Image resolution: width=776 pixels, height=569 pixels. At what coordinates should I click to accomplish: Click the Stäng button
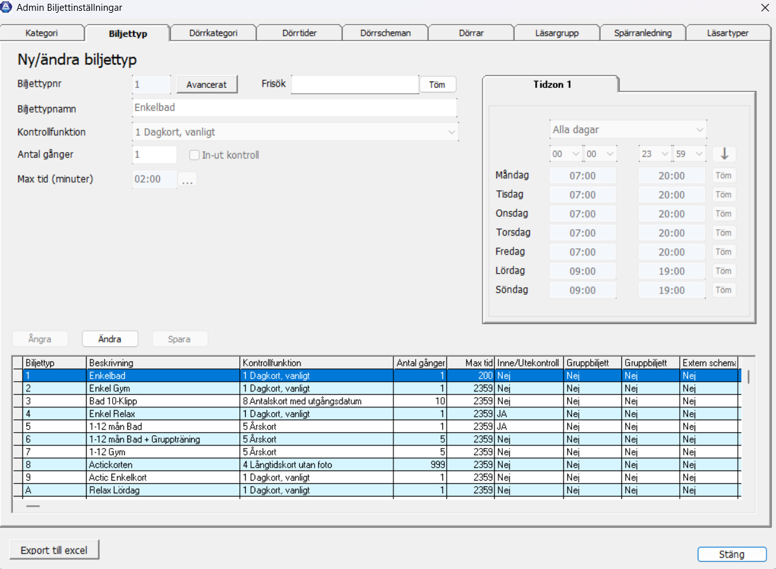pyautogui.click(x=732, y=554)
